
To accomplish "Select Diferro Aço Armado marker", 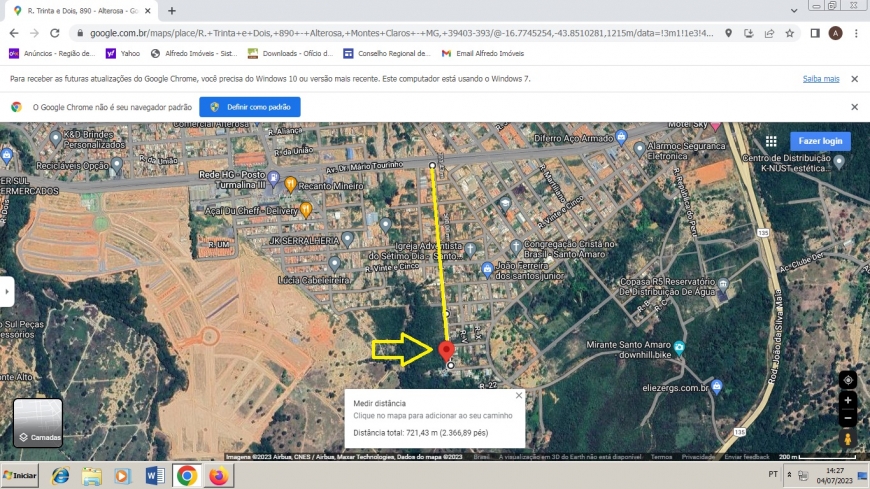I will [621, 137].
